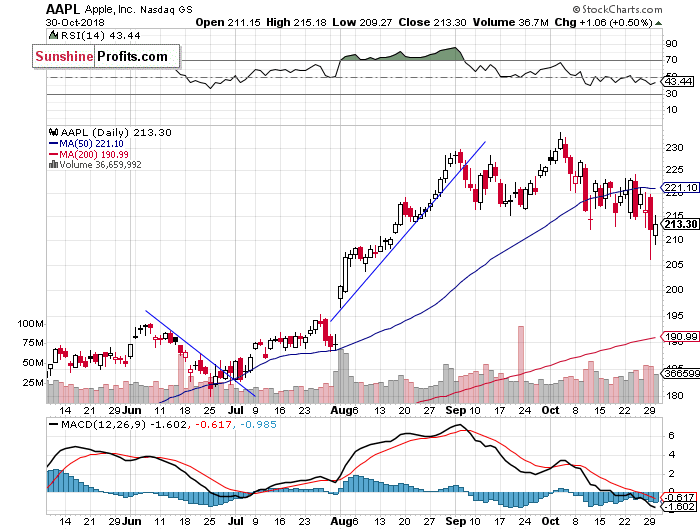Click the volume bars icon in the legend
Image resolution: width=700 pixels, height=530 pixels.
pyautogui.click(x=54, y=164)
